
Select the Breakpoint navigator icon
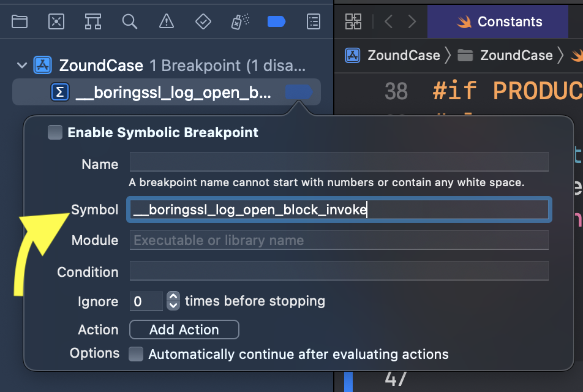tap(276, 22)
